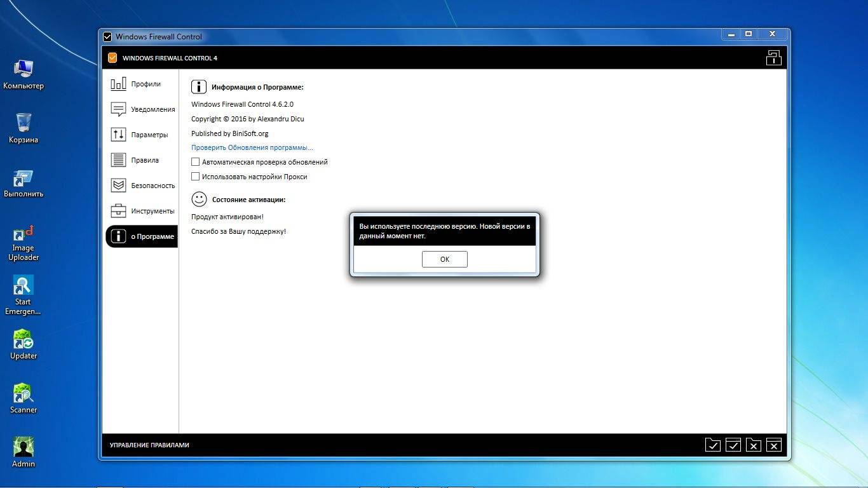Select the Инструменты section
This screenshot has width=868, height=488.
click(141, 211)
